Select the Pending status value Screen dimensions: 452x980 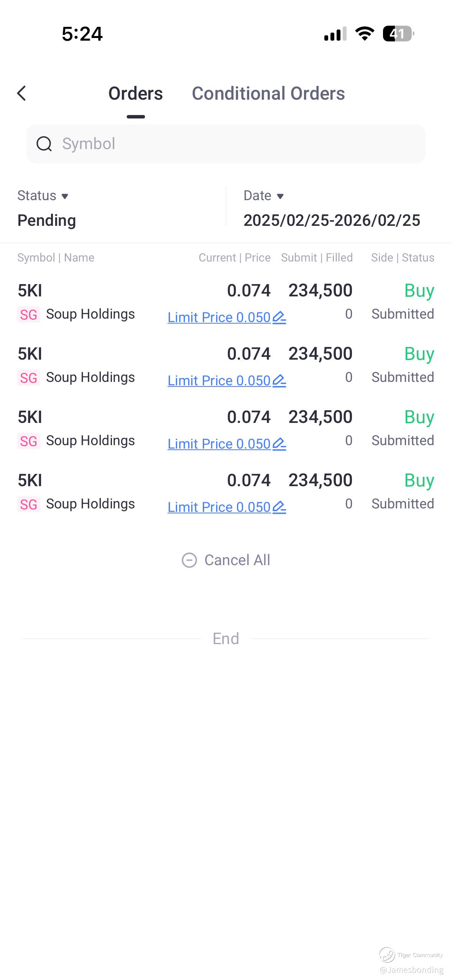[x=47, y=220]
